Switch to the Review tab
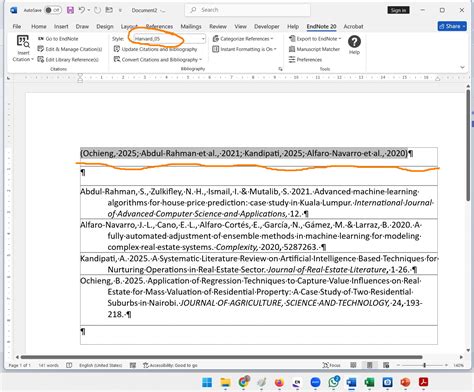The height and width of the screenshot is (392, 474). point(218,26)
